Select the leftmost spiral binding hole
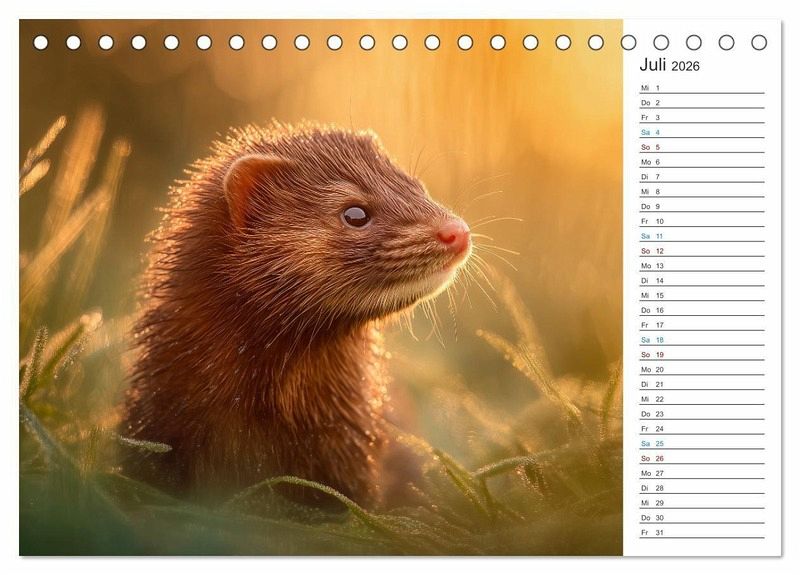 coord(41,42)
